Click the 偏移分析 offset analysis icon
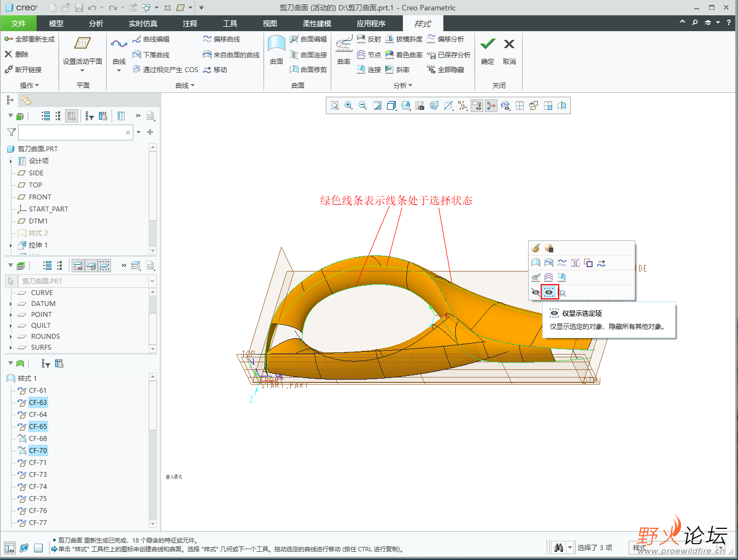Screen dimensions: 738x560 [x=431, y=39]
